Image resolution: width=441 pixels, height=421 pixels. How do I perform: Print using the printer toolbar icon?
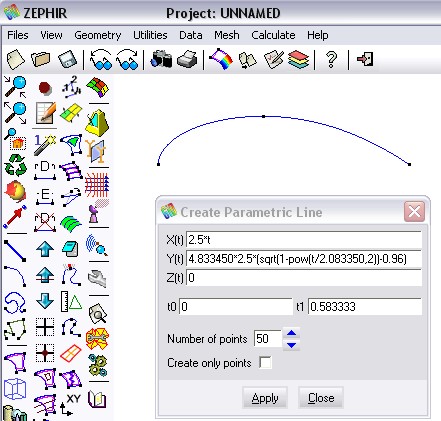[187, 60]
